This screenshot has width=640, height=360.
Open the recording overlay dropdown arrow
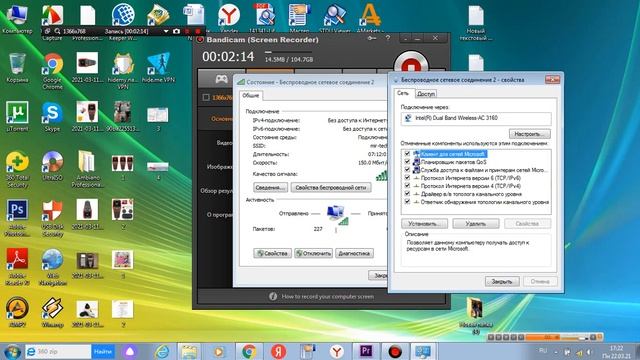pyautogui.click(x=166, y=31)
